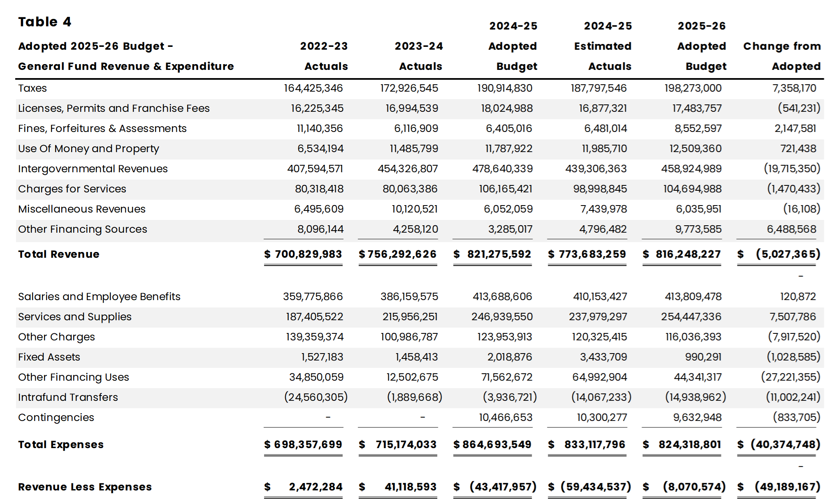
Task: Select the Taxes row label
Action: pos(32,88)
